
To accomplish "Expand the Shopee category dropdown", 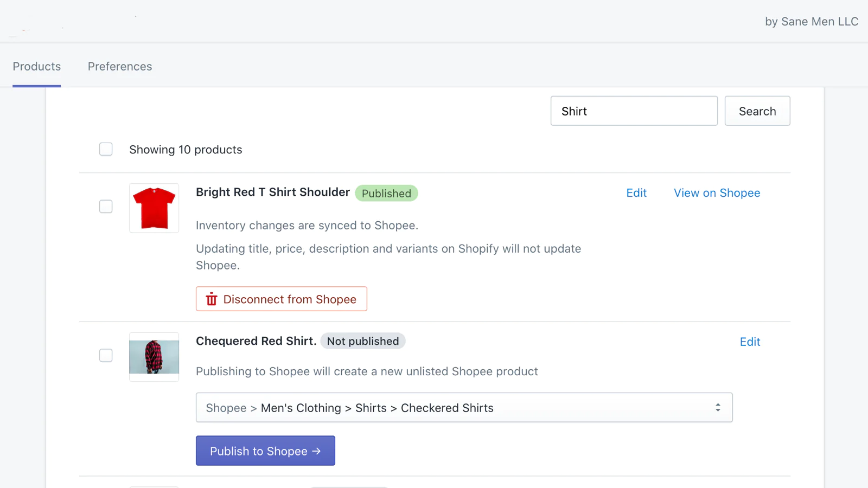I will tap(464, 408).
